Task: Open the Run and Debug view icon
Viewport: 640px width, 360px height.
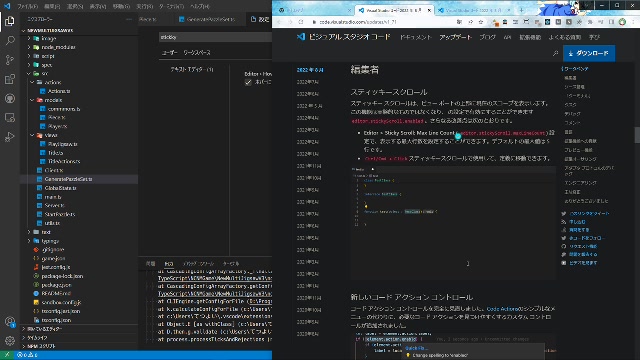Action: (x=10, y=137)
